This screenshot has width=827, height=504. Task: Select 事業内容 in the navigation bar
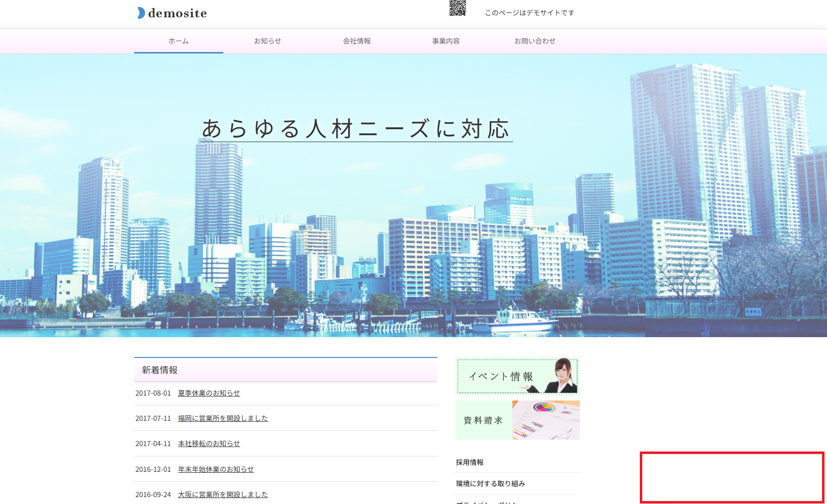[446, 41]
